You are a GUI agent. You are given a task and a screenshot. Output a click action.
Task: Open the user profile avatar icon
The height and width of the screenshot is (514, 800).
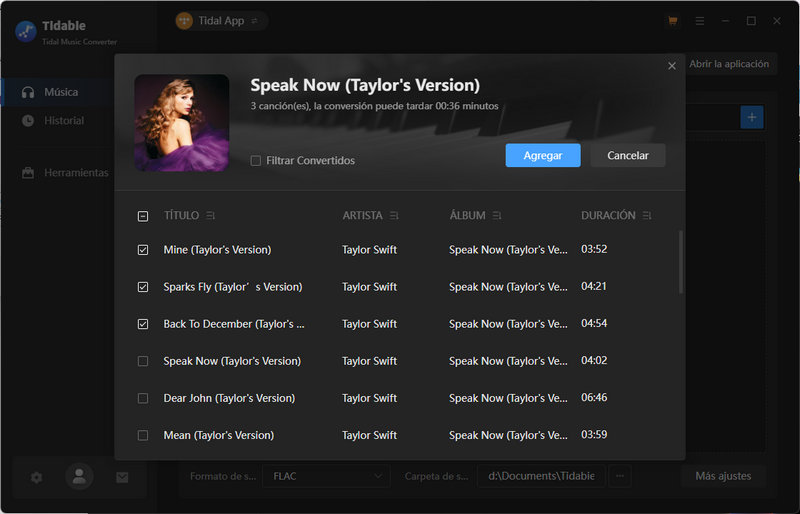tap(79, 477)
